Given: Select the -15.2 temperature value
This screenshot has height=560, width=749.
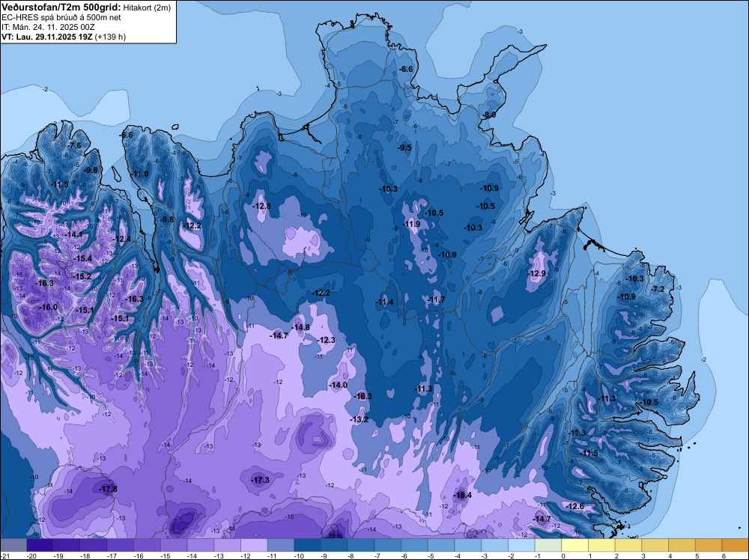Looking at the screenshot, I should (81, 276).
